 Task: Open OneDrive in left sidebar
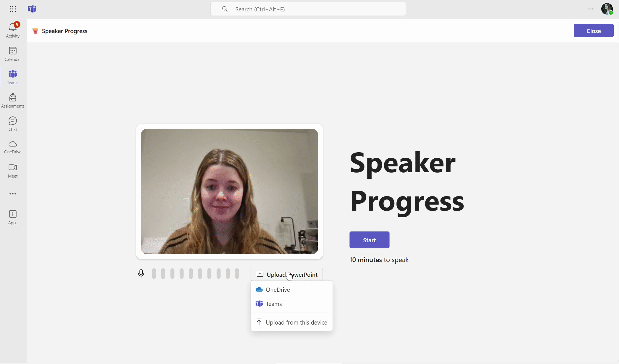click(13, 147)
